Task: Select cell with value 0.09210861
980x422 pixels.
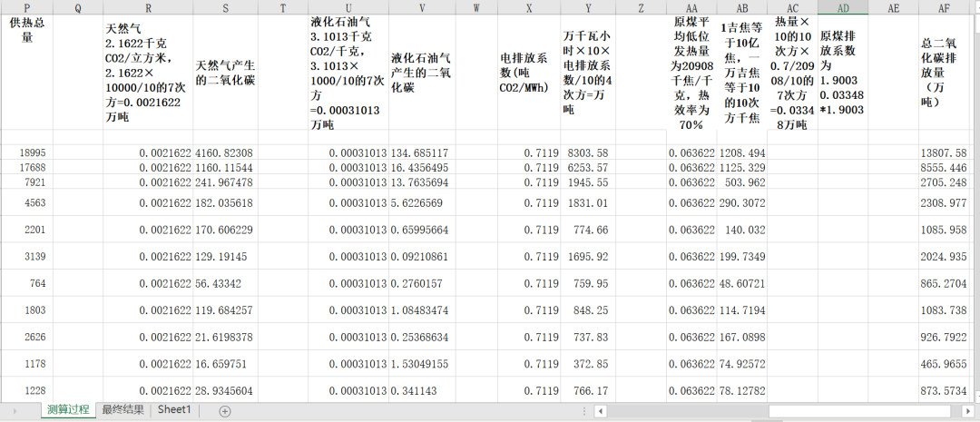Action: 423,256
